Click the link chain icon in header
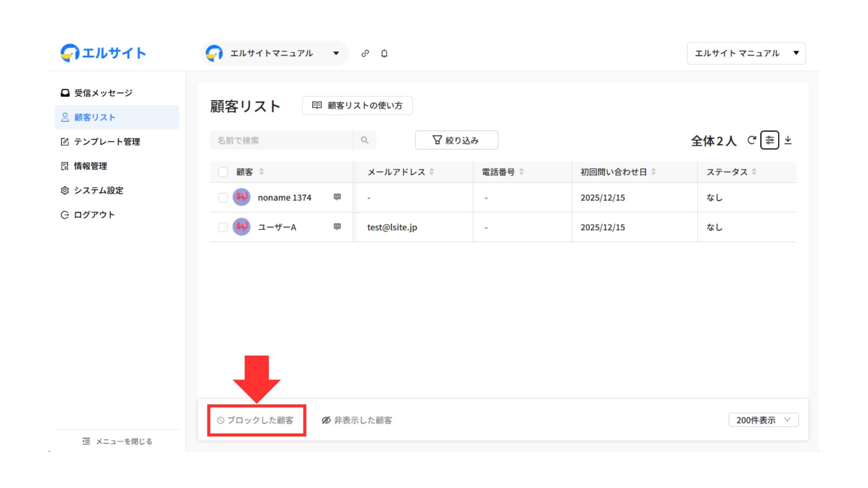The height and width of the screenshot is (488, 868). tap(365, 53)
